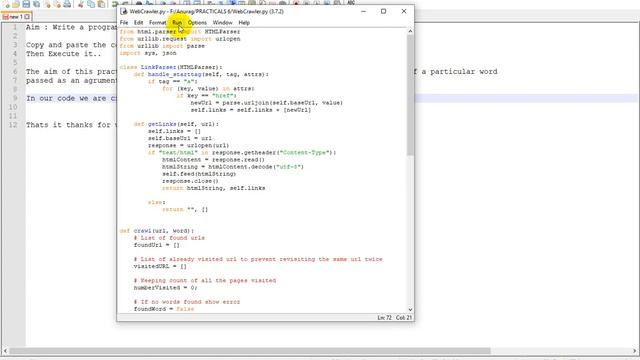Image resolution: width=640 pixels, height=360 pixels.
Task: Click the '# List of found urls' comment
Action: (169, 238)
